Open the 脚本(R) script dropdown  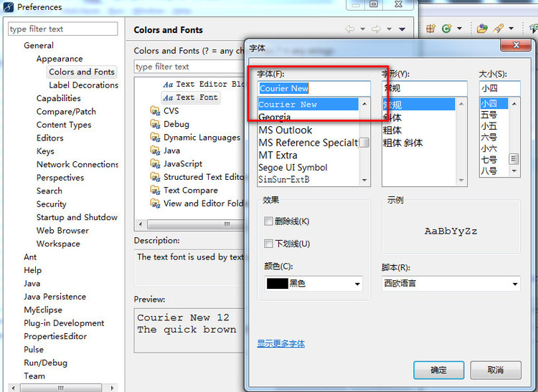click(x=514, y=284)
